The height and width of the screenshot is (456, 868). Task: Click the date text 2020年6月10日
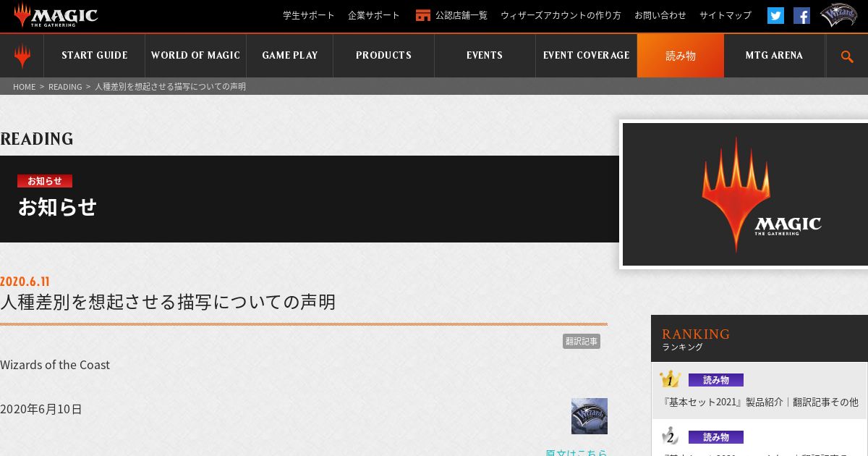pos(41,409)
